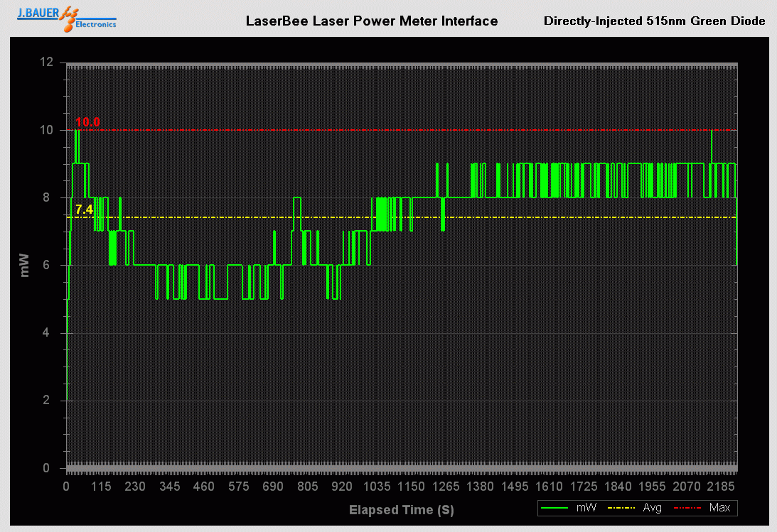Screen dimensions: 777x532
Task: Click the yellow 7.4 average value label
Action: tap(84, 209)
